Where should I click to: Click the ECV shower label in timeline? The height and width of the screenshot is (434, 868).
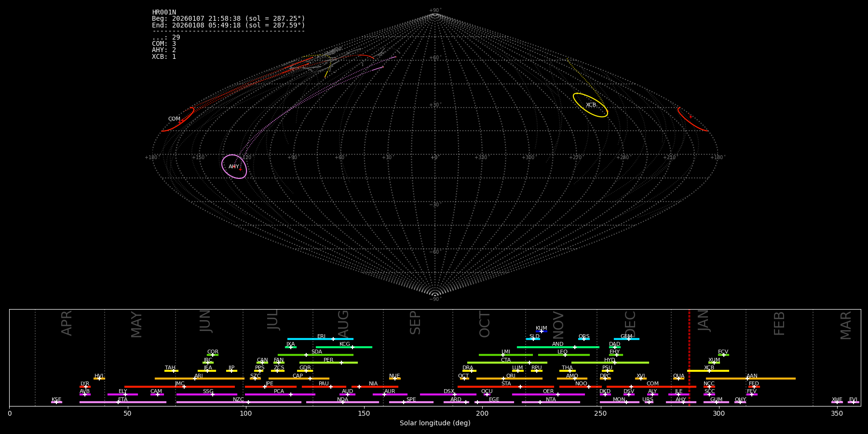(x=723, y=352)
